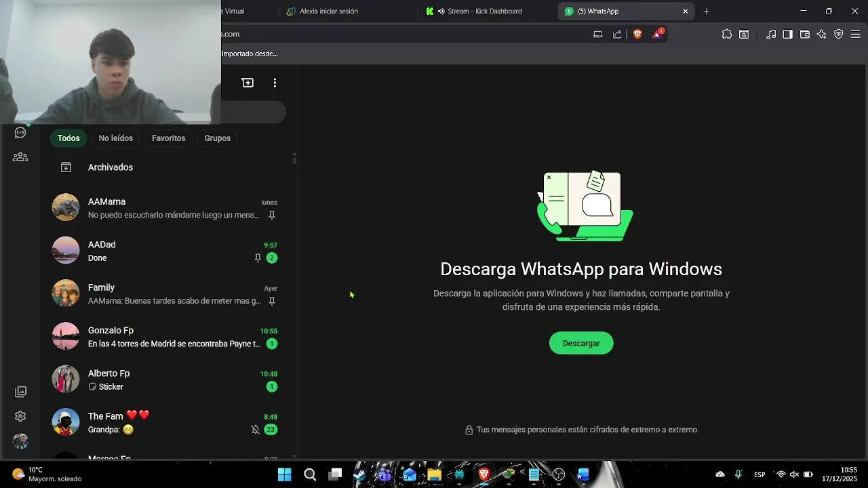This screenshot has height=488, width=868.
Task: Open the Status updates sidebar icon
Action: (x=20, y=132)
